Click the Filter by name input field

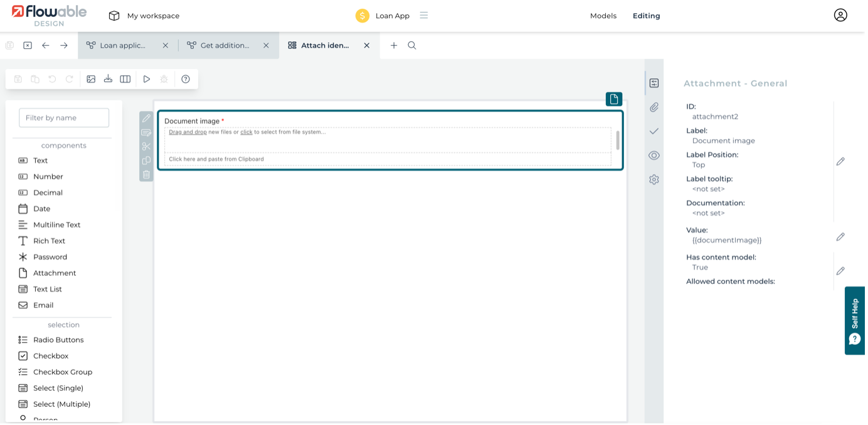click(x=64, y=118)
